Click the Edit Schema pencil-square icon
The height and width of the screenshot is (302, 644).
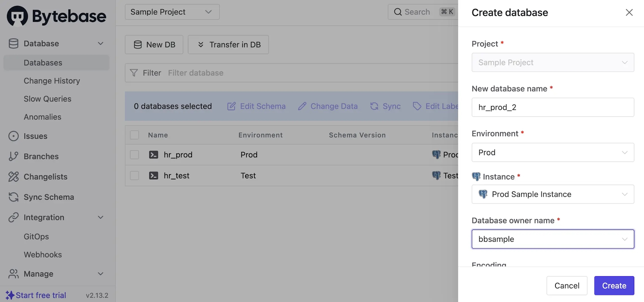coord(231,106)
